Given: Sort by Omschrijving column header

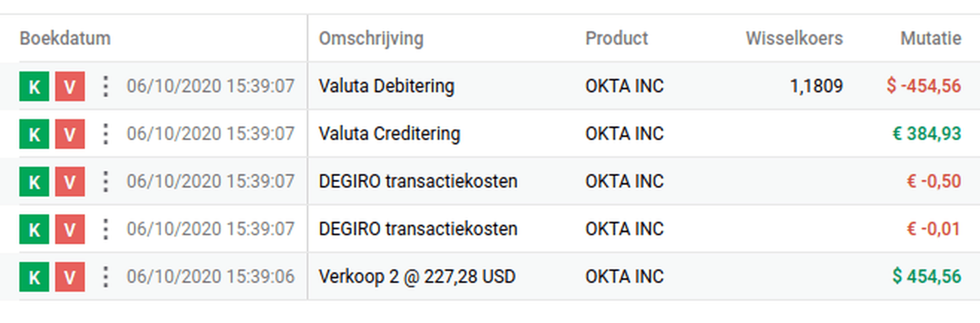Looking at the screenshot, I should pos(371,39).
